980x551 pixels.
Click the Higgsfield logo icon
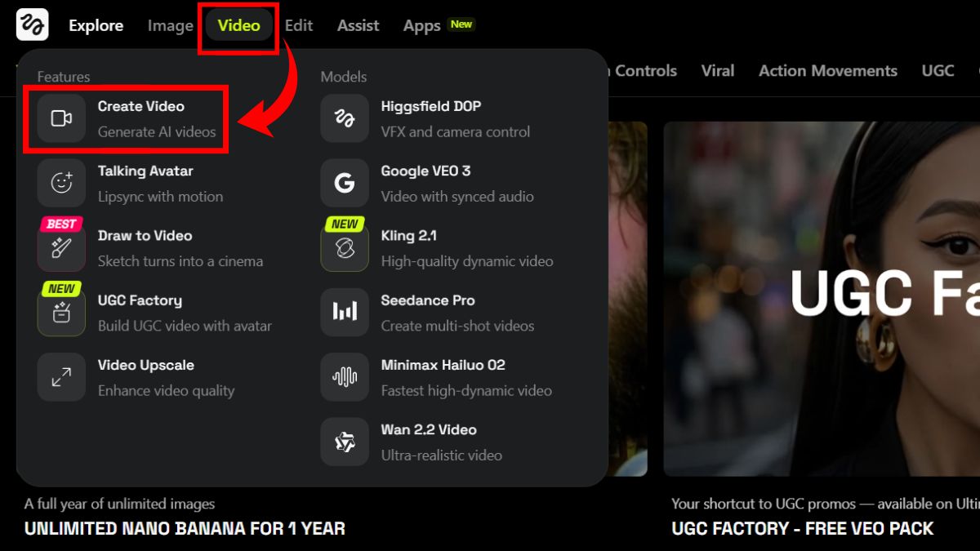click(x=32, y=25)
